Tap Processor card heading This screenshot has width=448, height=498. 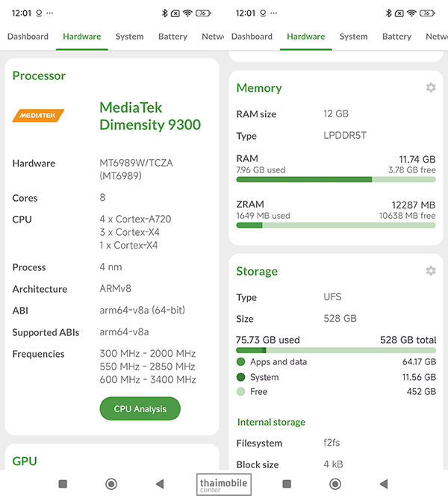click(39, 75)
